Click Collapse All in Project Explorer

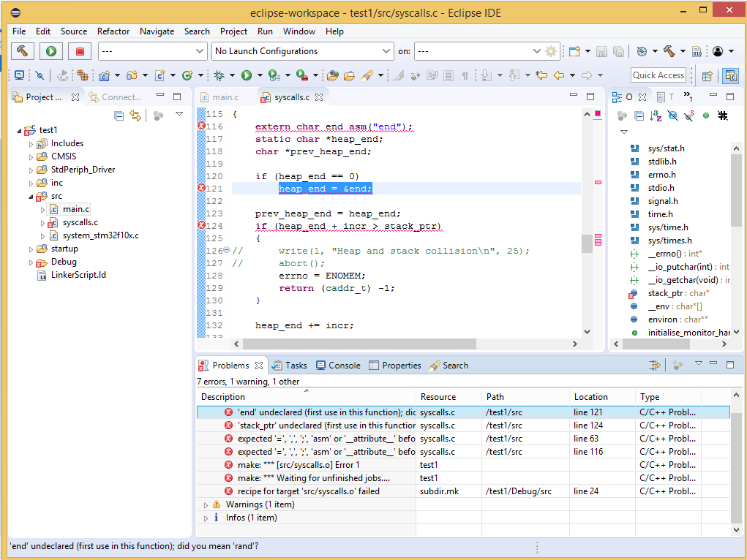[119, 116]
